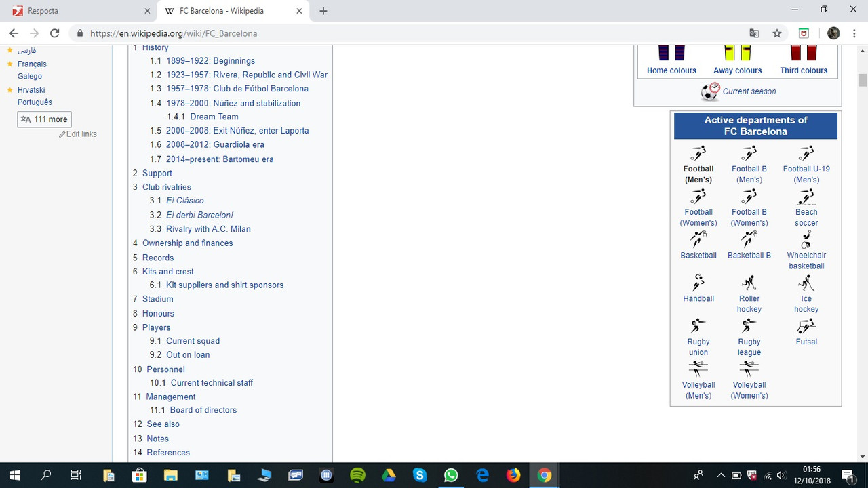Close the Resposta tab
The image size is (868, 488).
(x=147, y=11)
